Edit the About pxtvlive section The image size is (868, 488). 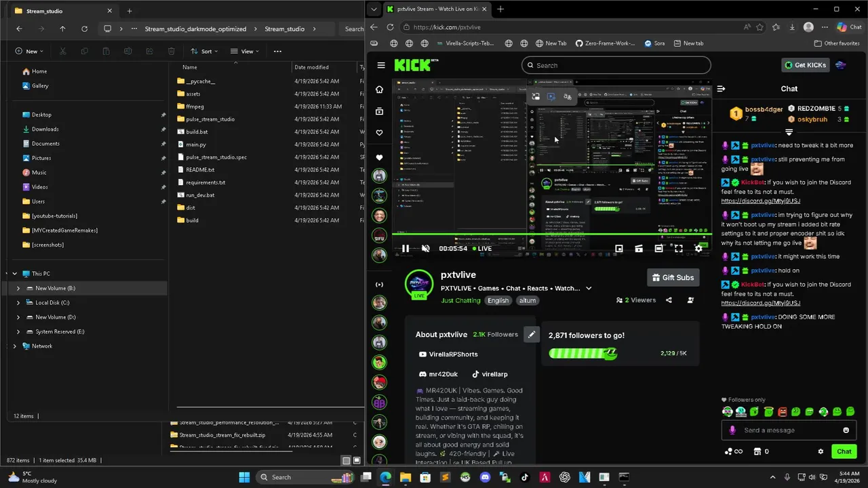532,334
